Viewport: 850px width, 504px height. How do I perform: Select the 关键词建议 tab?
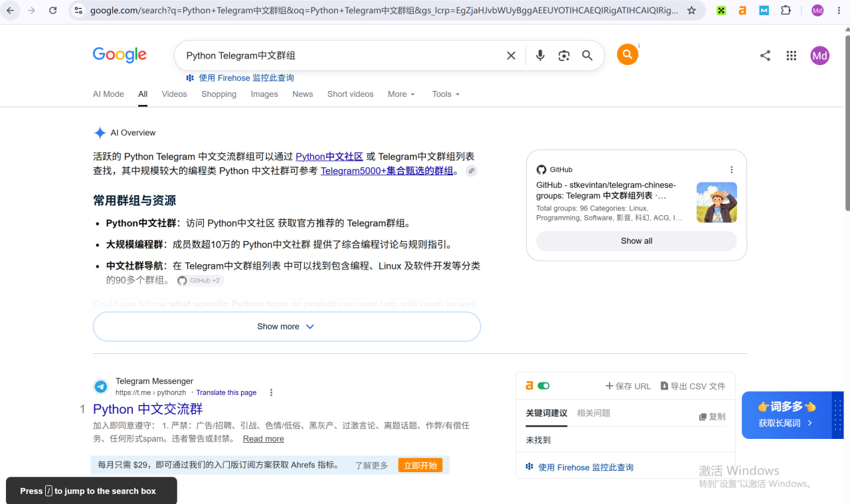coord(547,413)
